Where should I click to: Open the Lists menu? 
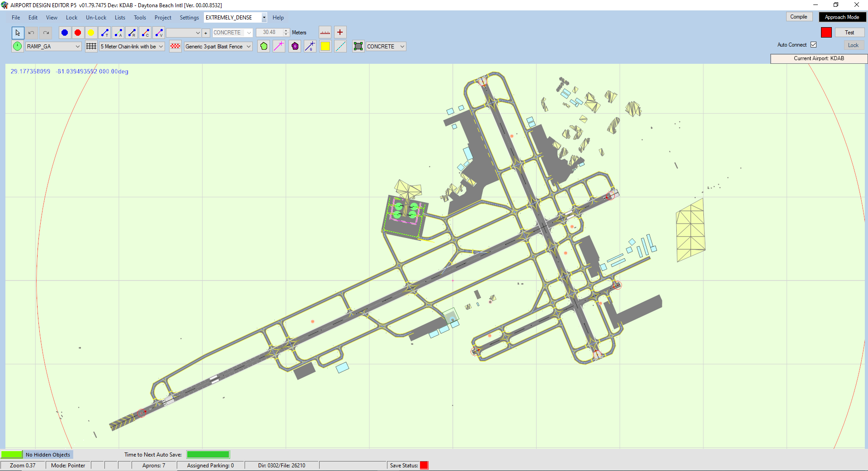pyautogui.click(x=120, y=18)
